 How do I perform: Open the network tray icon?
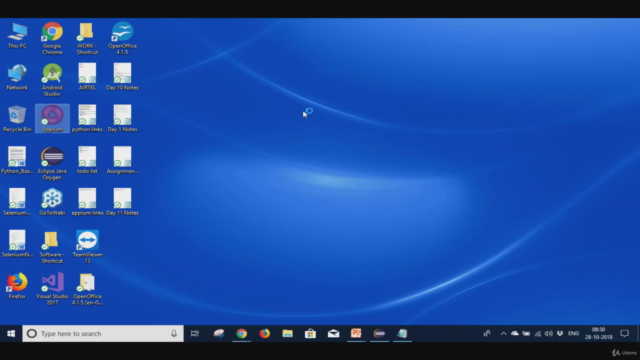point(538,333)
